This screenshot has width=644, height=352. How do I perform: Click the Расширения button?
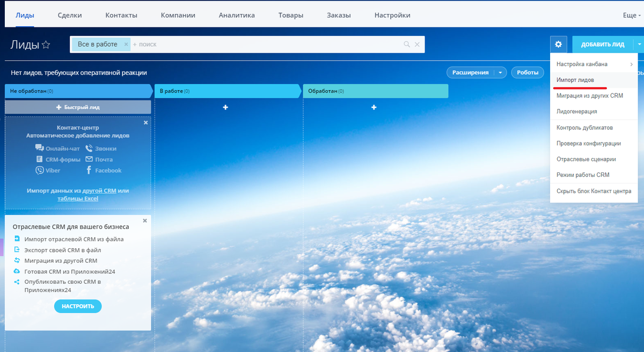(x=470, y=73)
